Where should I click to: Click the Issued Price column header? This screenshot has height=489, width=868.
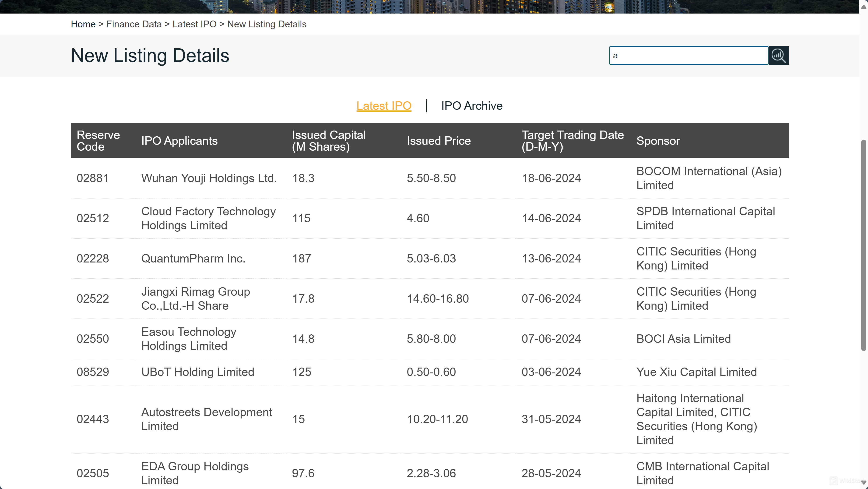pos(439,141)
